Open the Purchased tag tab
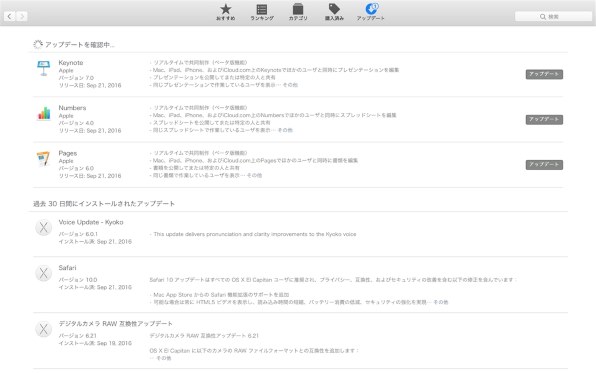 [334, 12]
